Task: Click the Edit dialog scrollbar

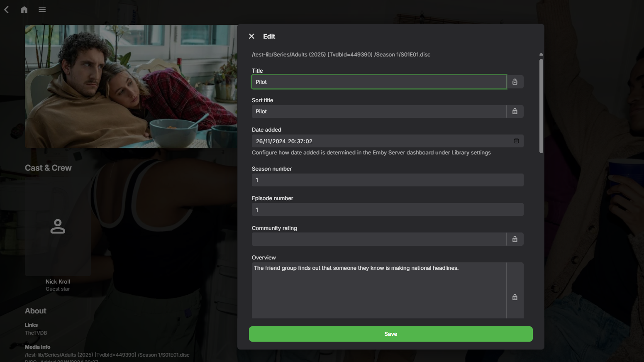Action: click(541, 106)
